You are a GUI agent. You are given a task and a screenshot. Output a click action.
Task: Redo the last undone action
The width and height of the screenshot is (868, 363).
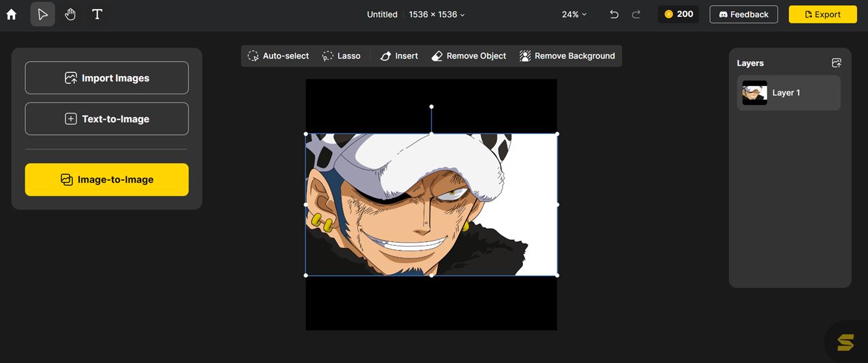(636, 14)
